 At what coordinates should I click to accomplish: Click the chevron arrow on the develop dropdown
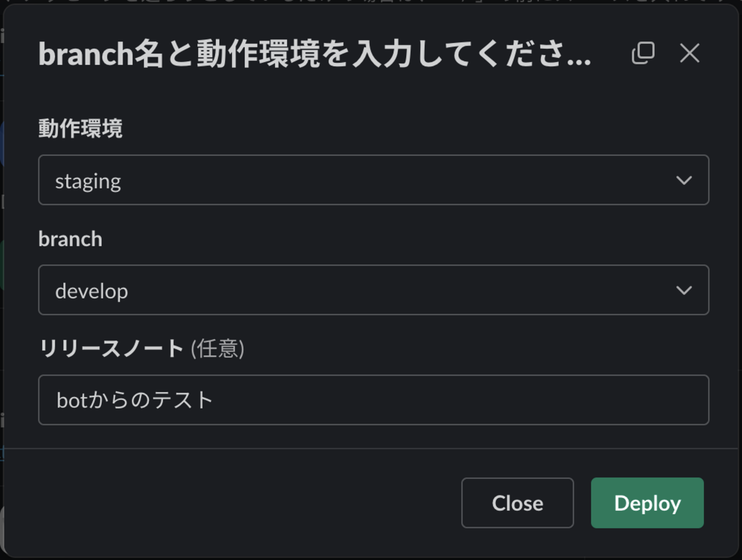684,291
